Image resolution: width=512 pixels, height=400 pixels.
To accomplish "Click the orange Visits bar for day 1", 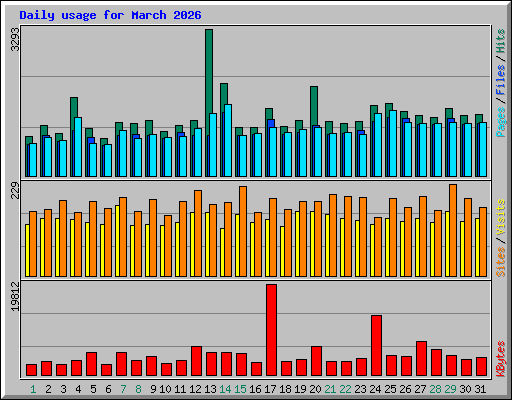I will 33,244.
